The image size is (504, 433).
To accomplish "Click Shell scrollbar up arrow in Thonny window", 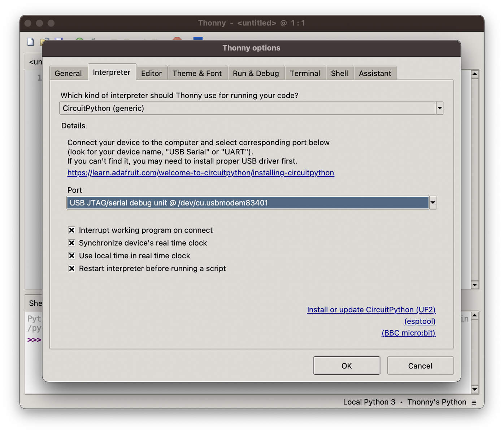I will pyautogui.click(x=475, y=316).
